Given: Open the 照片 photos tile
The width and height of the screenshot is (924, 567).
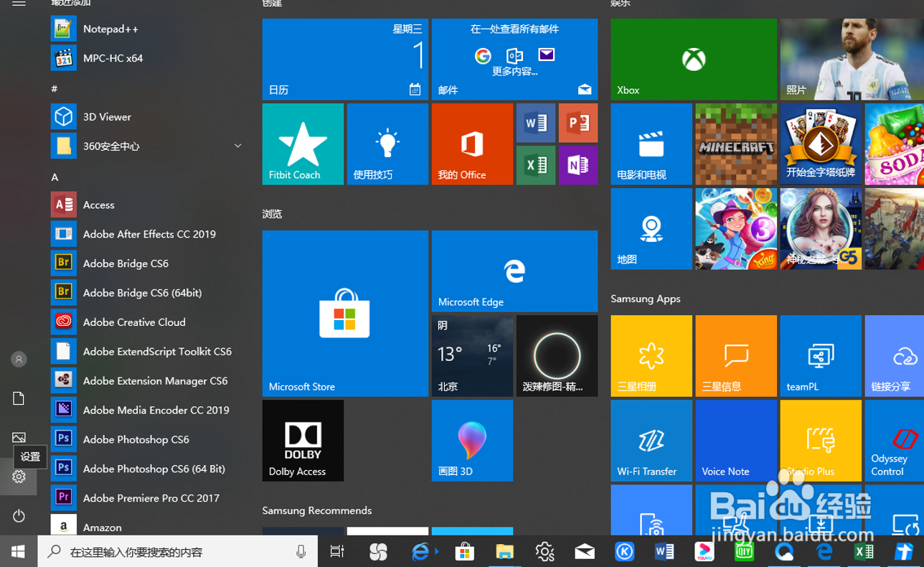Looking at the screenshot, I should 852,59.
